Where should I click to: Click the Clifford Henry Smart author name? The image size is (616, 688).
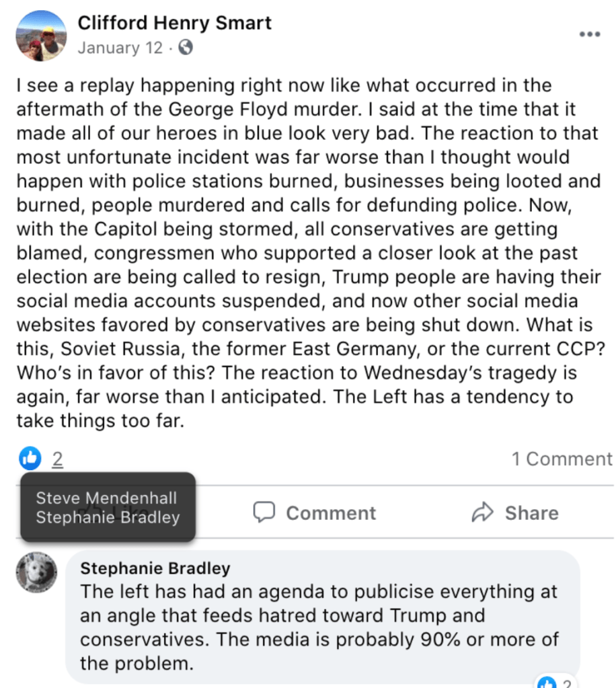pos(175,23)
